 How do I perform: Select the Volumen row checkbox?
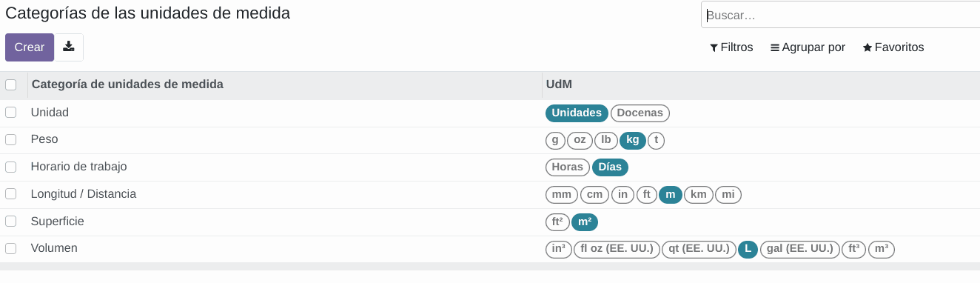click(11, 248)
